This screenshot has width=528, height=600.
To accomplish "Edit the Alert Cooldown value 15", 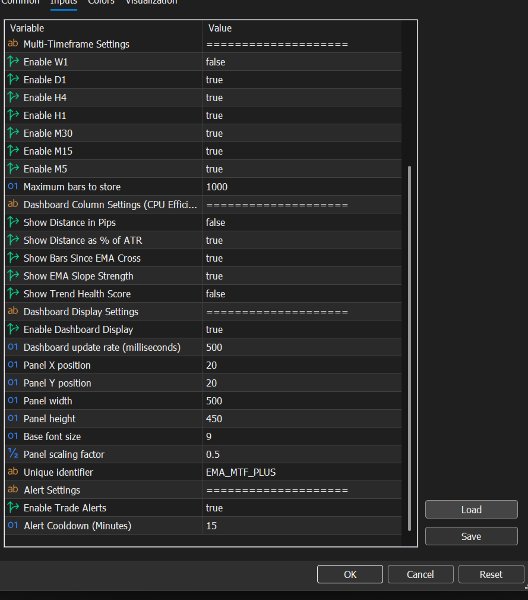I will point(211,526).
